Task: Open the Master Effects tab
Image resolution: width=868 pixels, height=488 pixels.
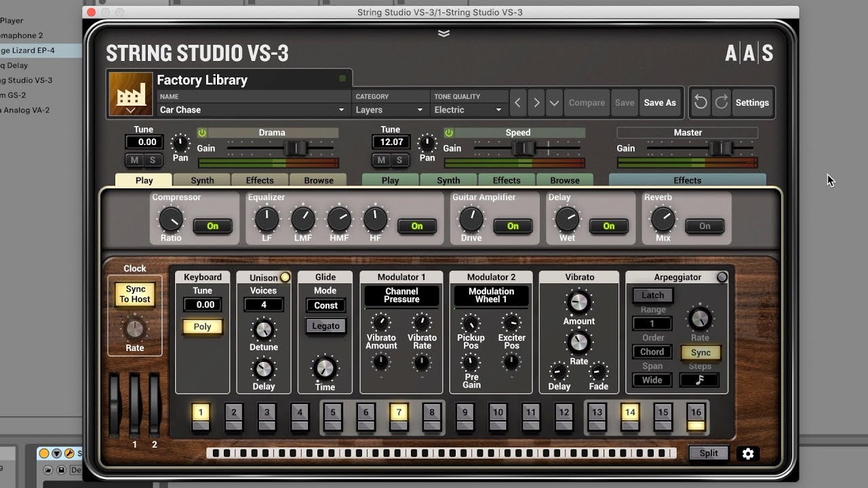Action: click(x=687, y=180)
